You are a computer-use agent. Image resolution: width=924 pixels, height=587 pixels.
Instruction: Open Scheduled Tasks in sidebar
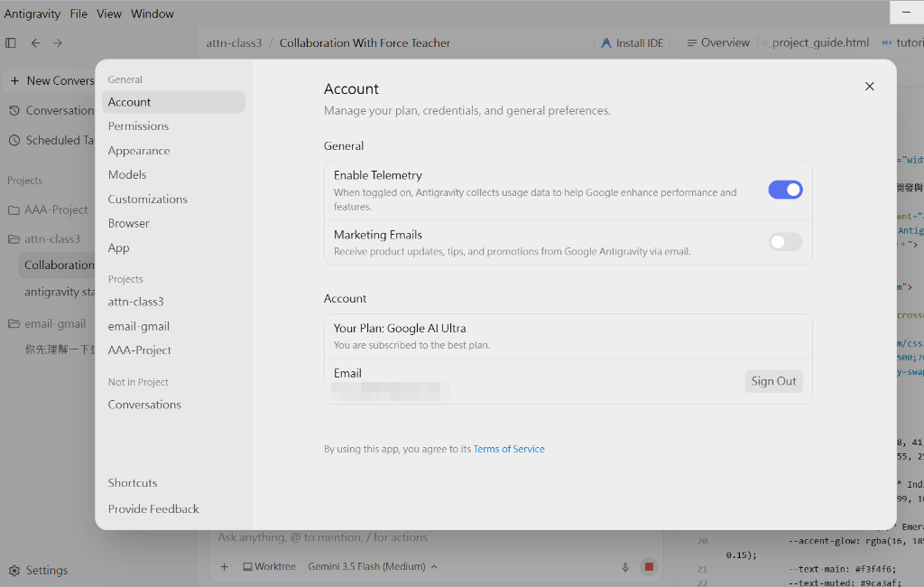coord(51,140)
